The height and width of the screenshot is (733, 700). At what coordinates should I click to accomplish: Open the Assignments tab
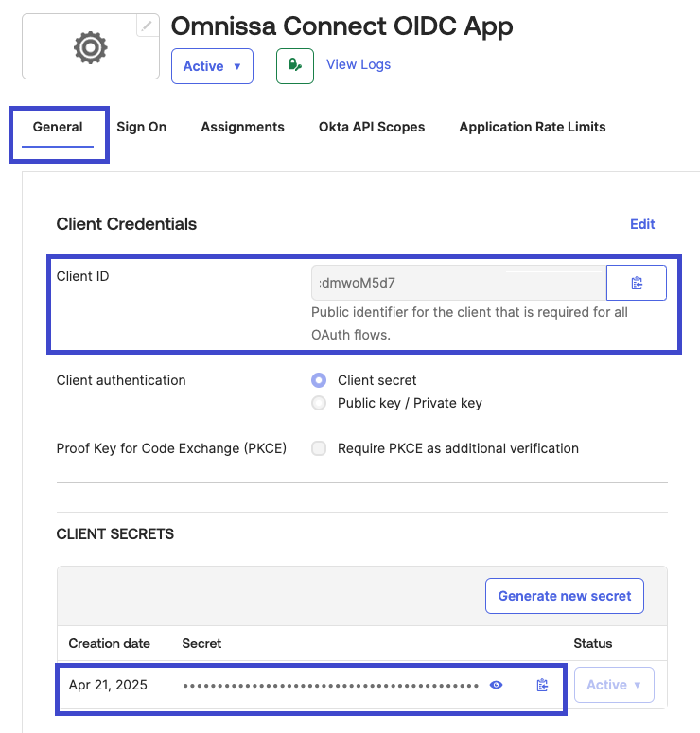pos(243,127)
